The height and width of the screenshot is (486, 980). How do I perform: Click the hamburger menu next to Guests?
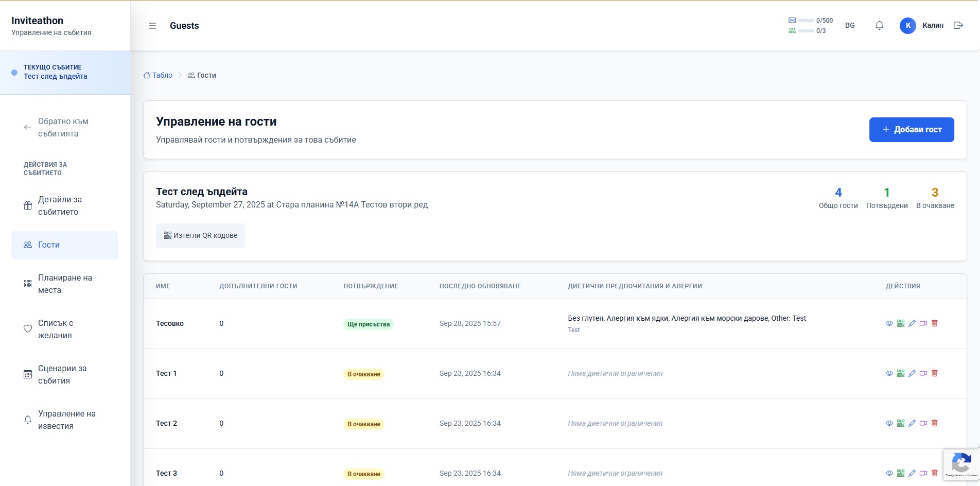coord(152,25)
